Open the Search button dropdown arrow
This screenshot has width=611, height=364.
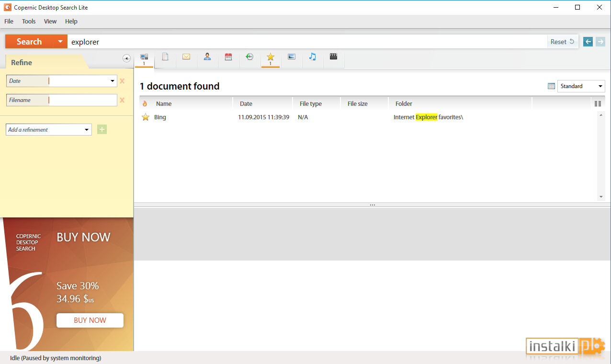(60, 42)
